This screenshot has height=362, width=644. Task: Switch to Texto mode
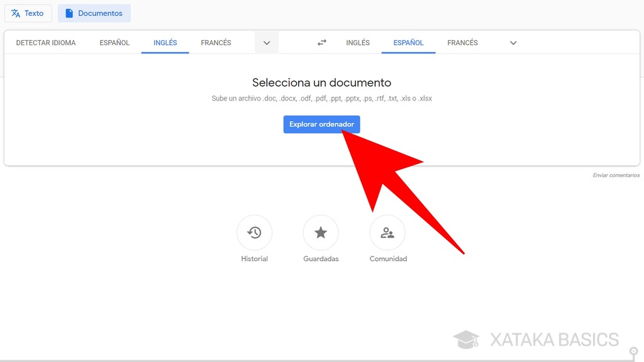coord(28,13)
